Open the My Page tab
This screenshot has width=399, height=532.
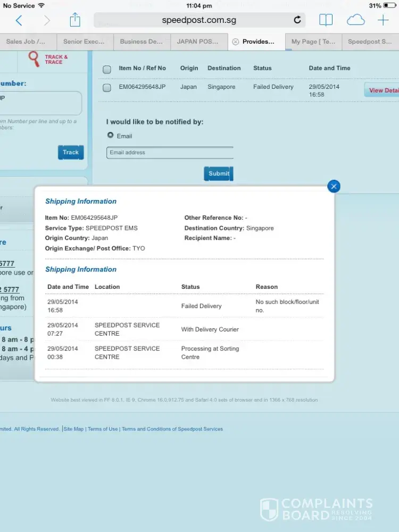click(x=313, y=41)
